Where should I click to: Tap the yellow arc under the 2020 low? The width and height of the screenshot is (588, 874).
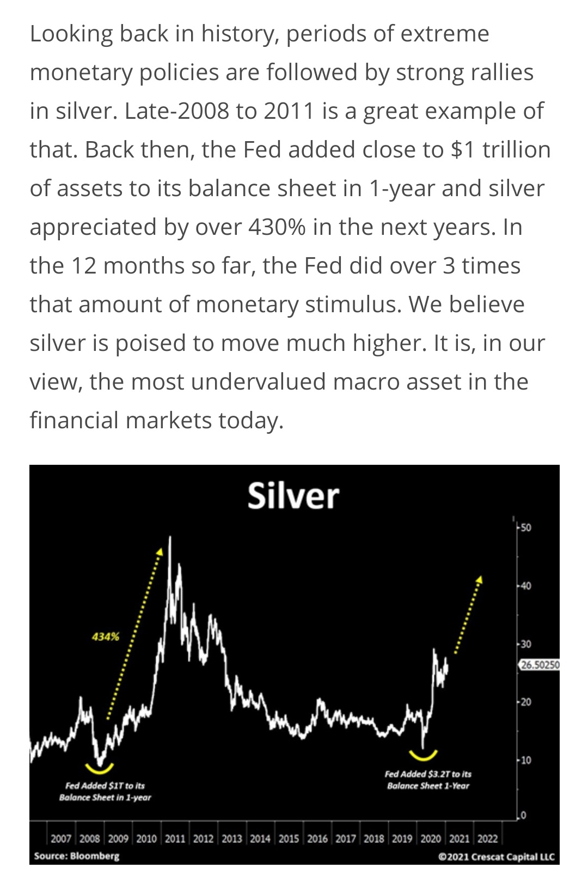pos(424,755)
